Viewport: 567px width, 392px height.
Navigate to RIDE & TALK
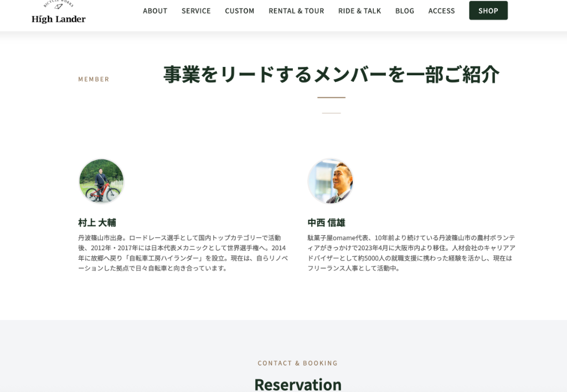pos(359,11)
